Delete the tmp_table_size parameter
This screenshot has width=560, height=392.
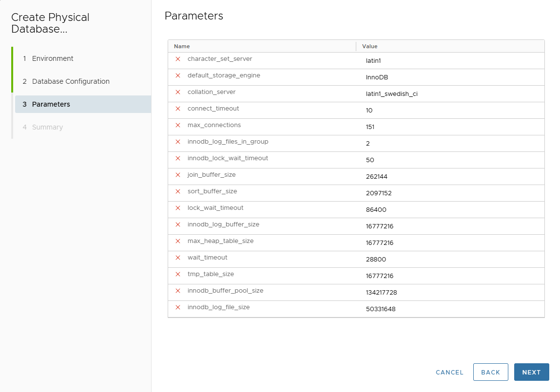pos(178,274)
